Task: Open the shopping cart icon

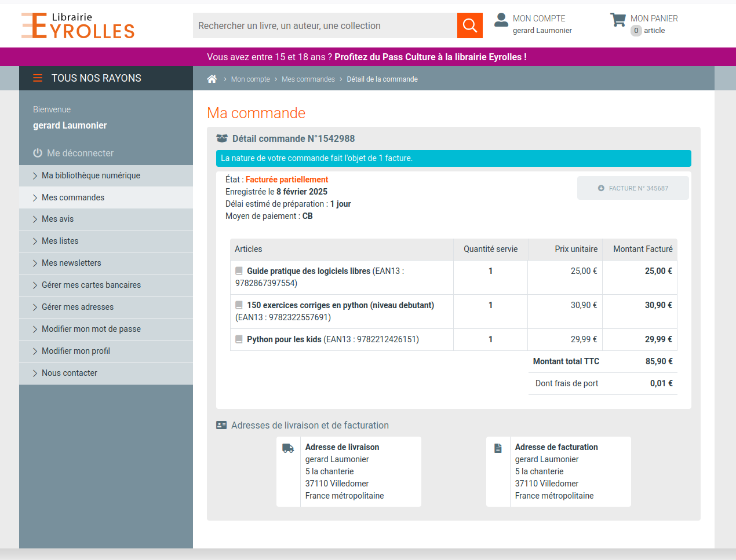Action: point(618,20)
